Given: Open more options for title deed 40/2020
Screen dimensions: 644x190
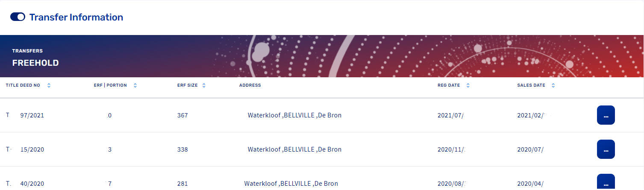Looking at the screenshot, I should pyautogui.click(x=606, y=182).
